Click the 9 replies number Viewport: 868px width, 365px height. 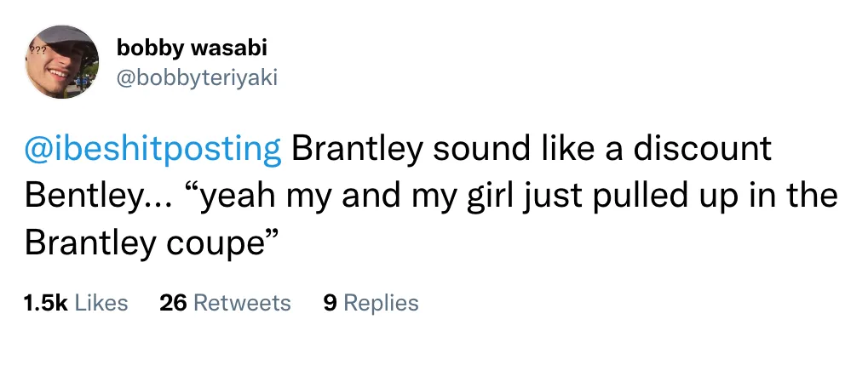coord(330,303)
